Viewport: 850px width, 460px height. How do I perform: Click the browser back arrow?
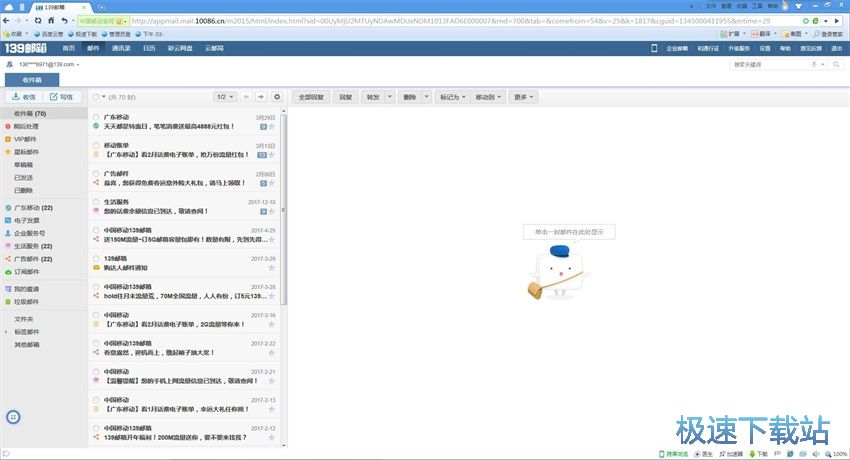(7, 21)
